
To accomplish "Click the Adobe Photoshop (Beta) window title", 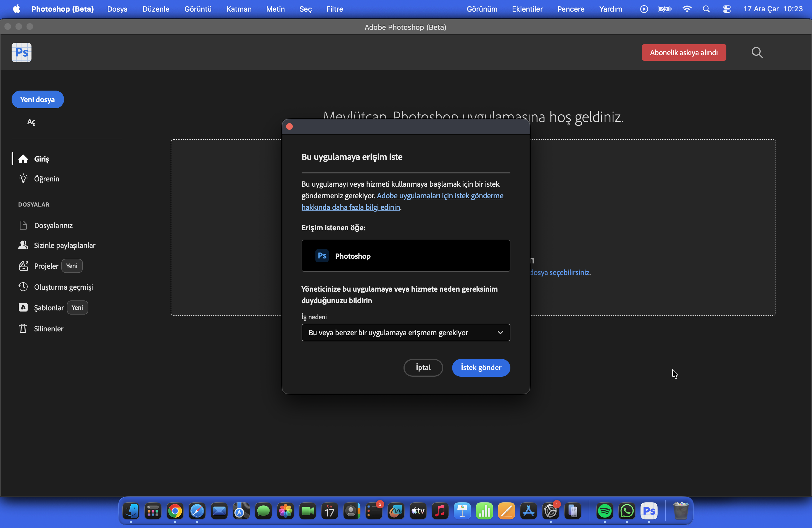I will 405,27.
